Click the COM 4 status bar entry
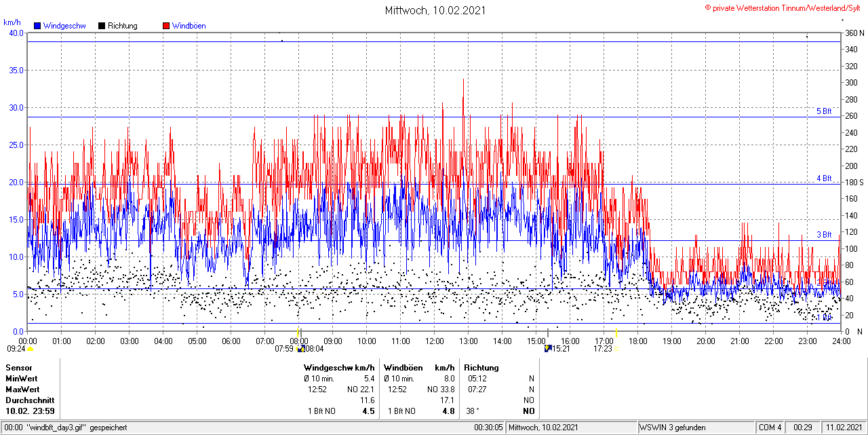Image resolution: width=868 pixels, height=435 pixels. pyautogui.click(x=770, y=428)
